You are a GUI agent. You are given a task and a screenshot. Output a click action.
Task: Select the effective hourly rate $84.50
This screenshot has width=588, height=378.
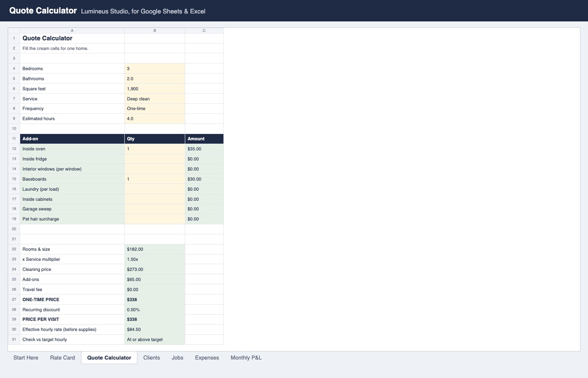tap(155, 329)
